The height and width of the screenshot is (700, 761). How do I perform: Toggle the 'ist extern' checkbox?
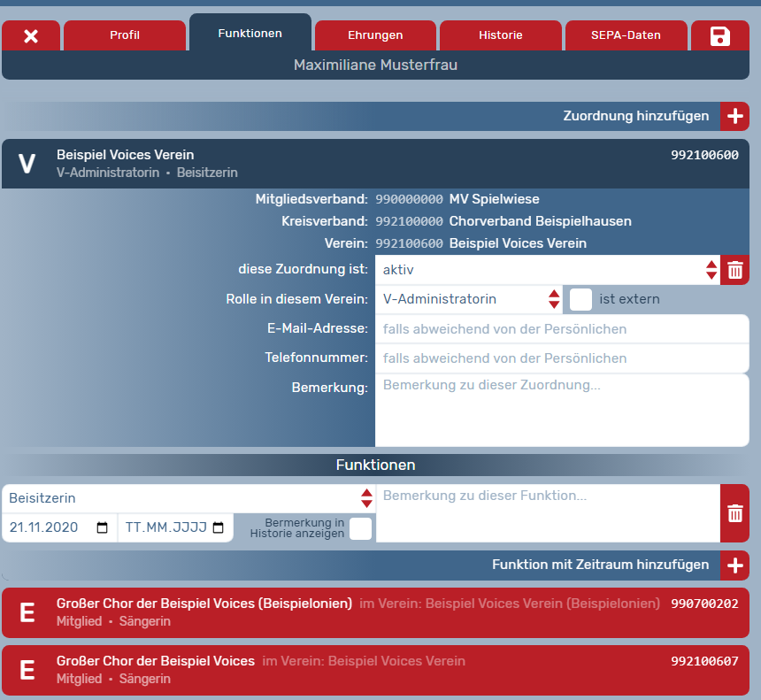[580, 299]
